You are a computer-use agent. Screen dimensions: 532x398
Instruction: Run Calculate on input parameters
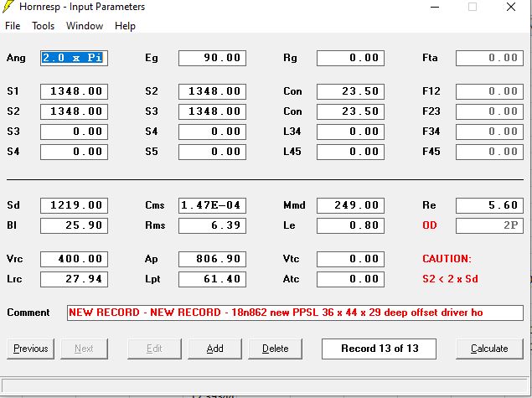[489, 349]
